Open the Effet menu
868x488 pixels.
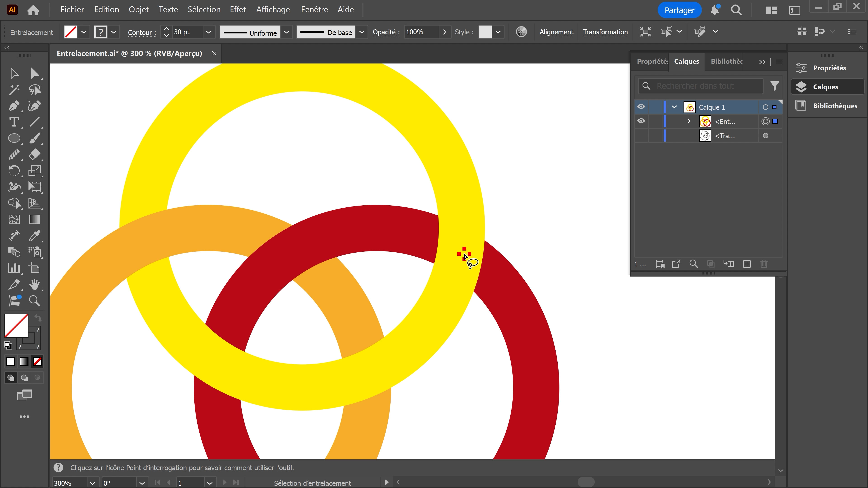pyautogui.click(x=238, y=9)
